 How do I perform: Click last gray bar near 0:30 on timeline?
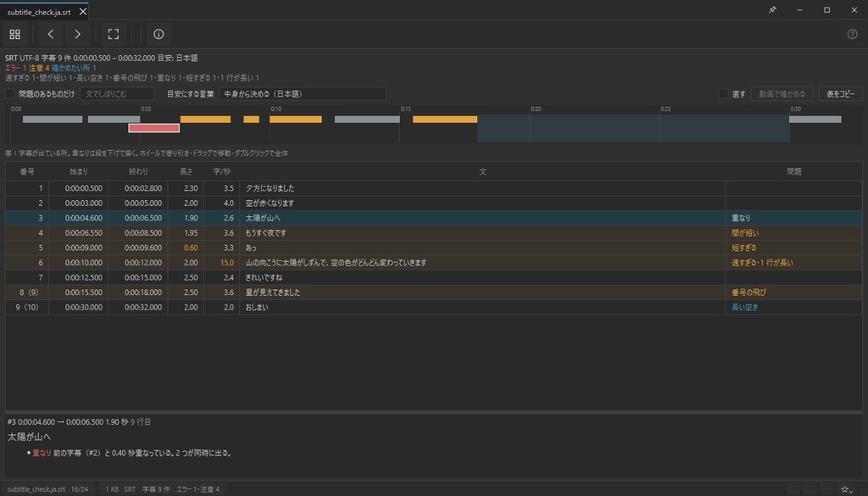(x=815, y=119)
